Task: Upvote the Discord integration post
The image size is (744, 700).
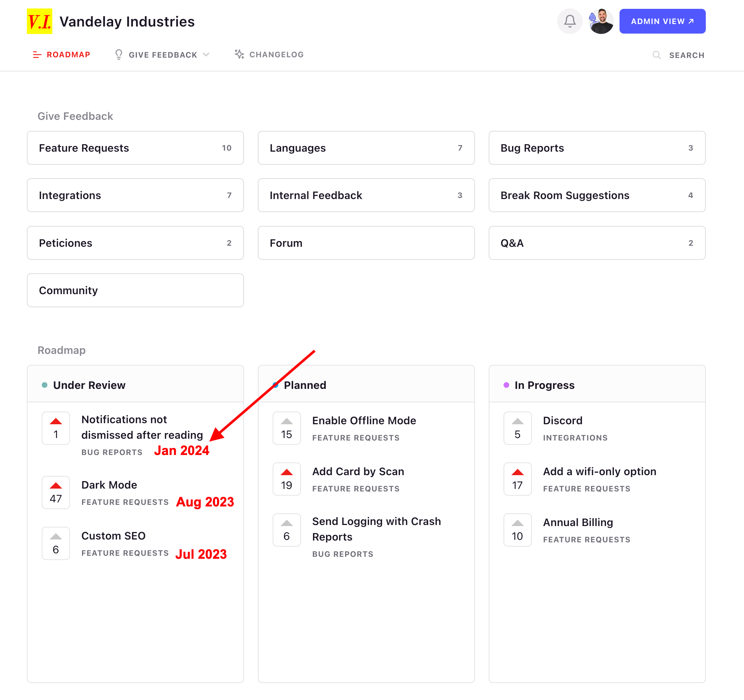Action: click(x=518, y=428)
